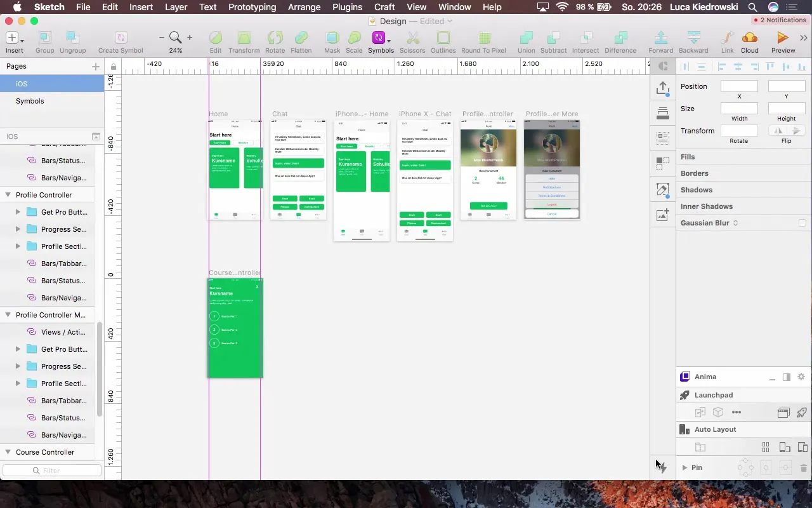
Task: Open the Craft Stock image icon
Action: 663,215
